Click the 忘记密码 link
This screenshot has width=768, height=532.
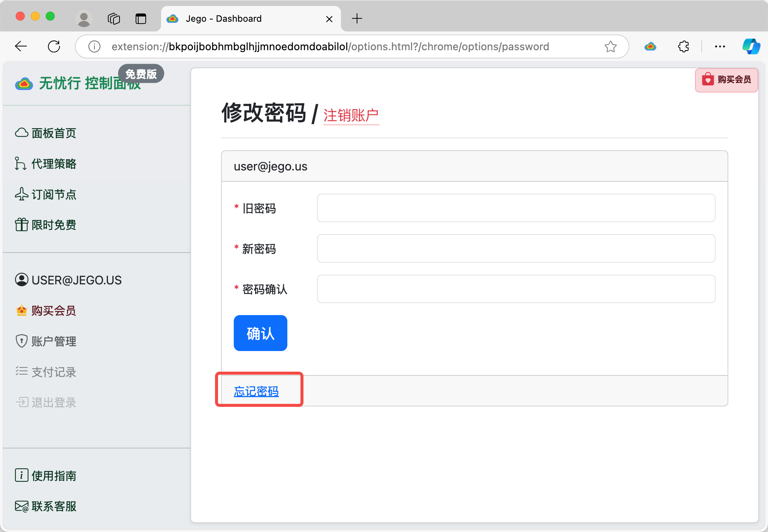[x=256, y=391]
